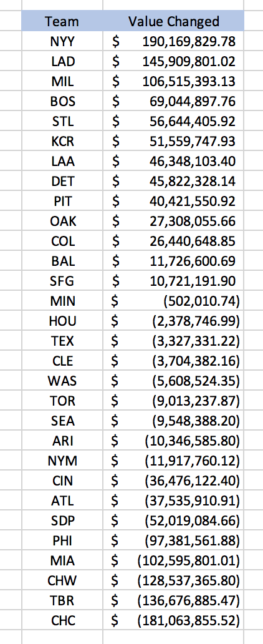Click the OAK team cell

click(62, 221)
